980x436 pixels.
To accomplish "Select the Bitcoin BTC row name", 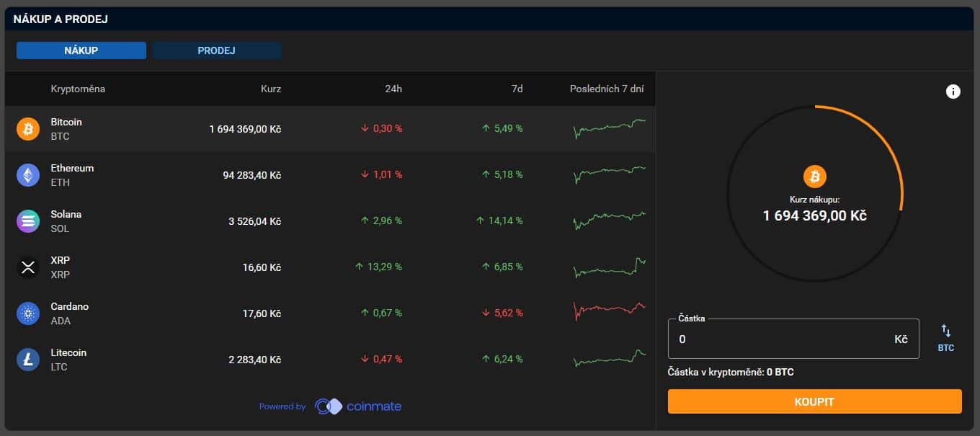I will pos(66,129).
